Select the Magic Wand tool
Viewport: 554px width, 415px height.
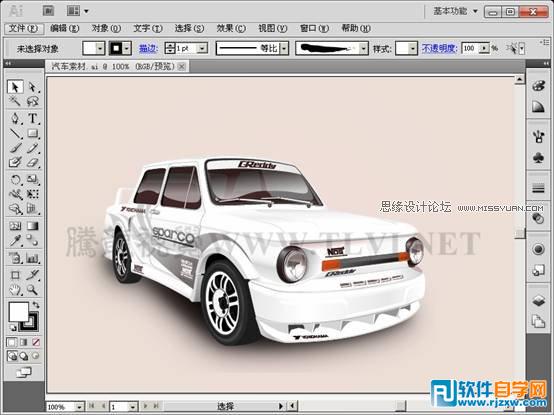(15, 102)
